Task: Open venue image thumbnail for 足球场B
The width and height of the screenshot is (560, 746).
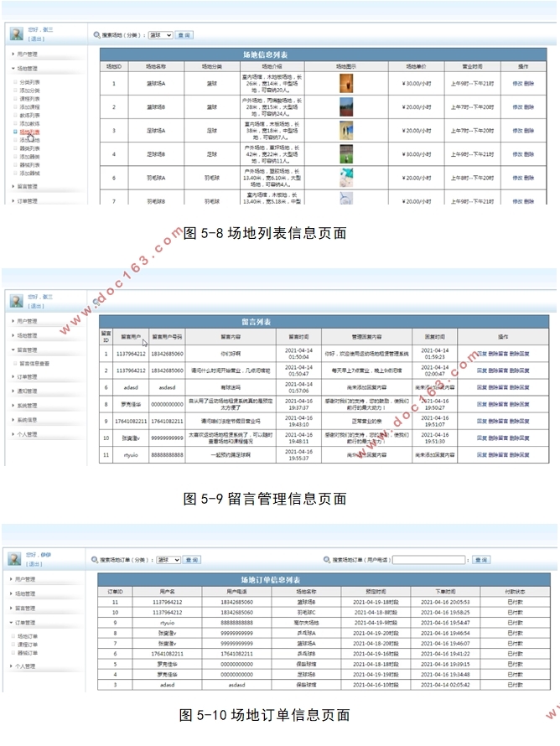Action: (346, 154)
